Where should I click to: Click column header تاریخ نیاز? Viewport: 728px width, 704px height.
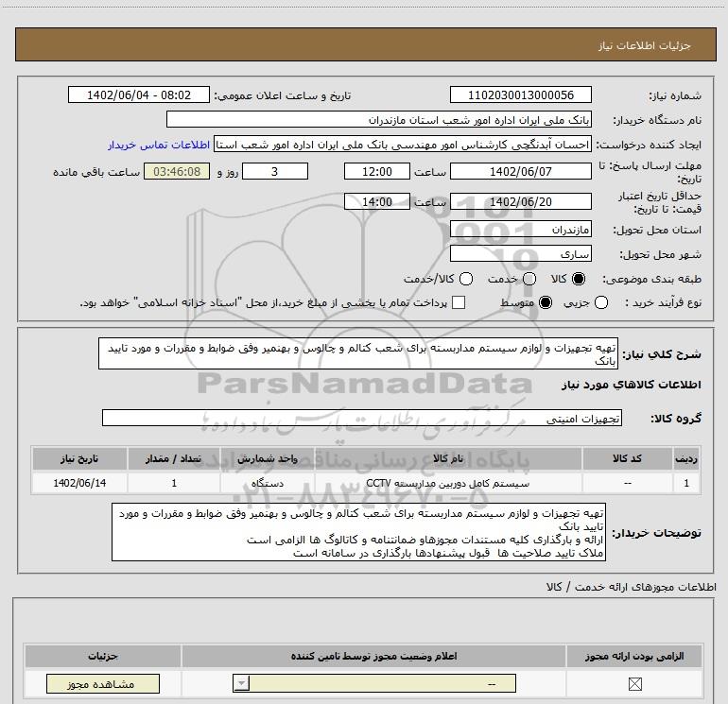79,458
